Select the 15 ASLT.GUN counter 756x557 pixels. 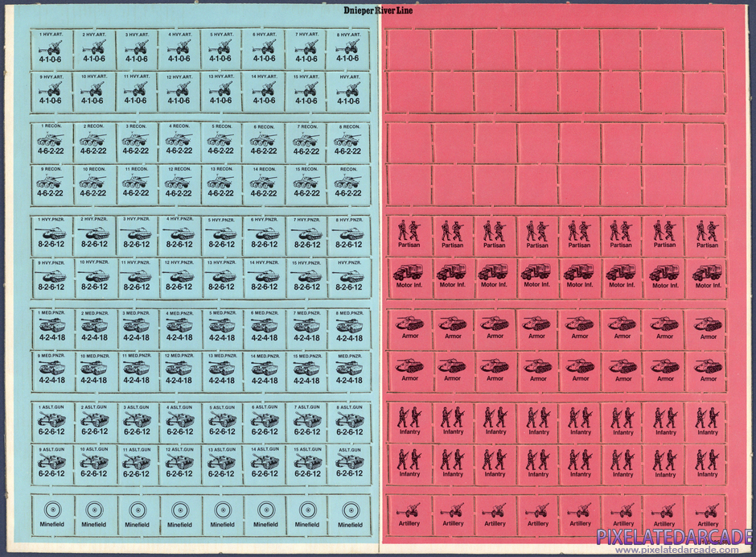[x=306, y=464]
